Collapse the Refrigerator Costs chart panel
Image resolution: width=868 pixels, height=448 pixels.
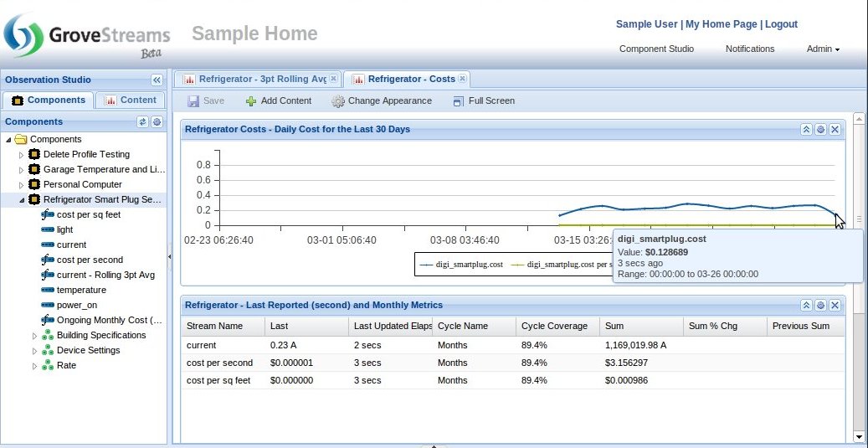tap(806, 130)
